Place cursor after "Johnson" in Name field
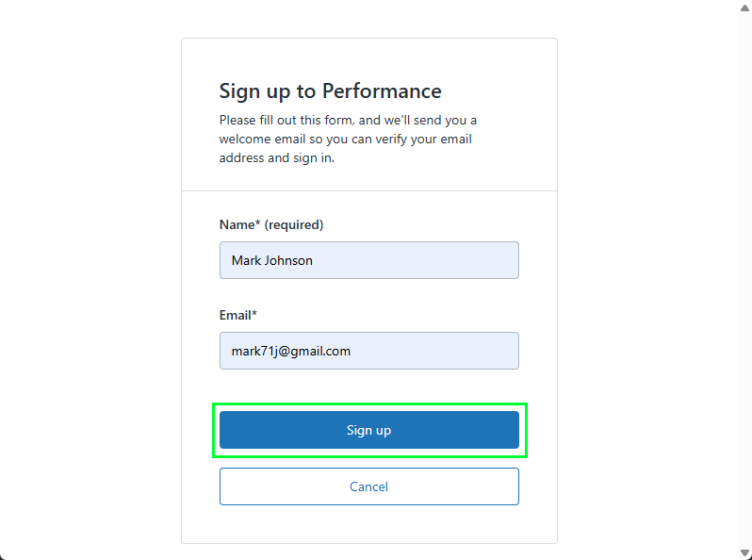 click(314, 260)
